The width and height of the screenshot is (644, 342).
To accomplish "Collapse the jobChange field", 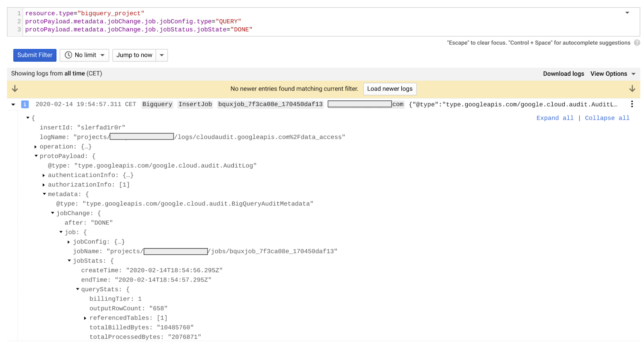I will coord(53,213).
